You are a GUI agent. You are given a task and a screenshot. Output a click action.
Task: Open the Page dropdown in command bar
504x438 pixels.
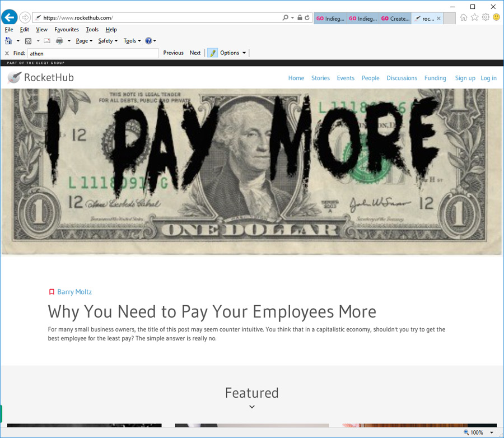[84, 41]
